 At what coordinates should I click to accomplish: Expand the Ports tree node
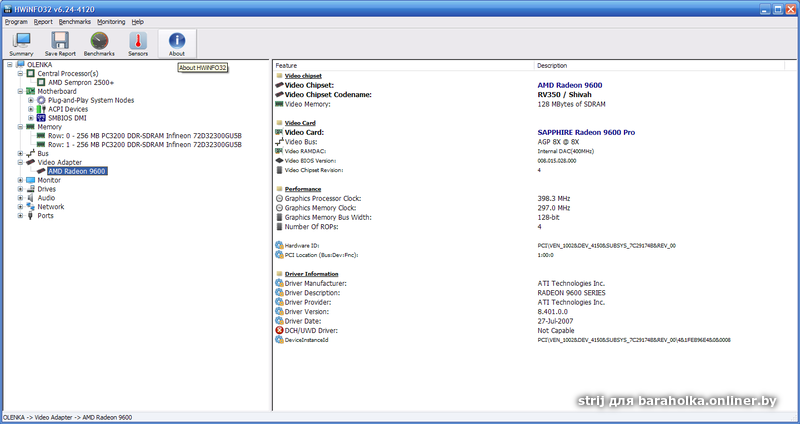[20, 216]
